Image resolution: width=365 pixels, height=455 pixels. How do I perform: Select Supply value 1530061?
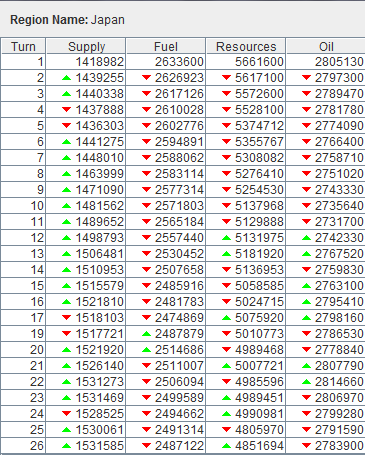pyautogui.click(x=100, y=430)
